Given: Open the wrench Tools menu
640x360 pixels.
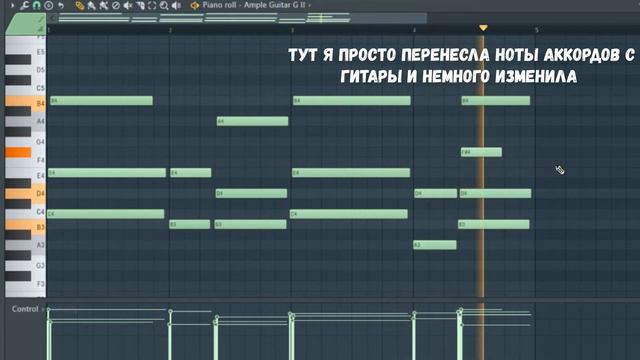Looking at the screenshot, I should [24, 5].
